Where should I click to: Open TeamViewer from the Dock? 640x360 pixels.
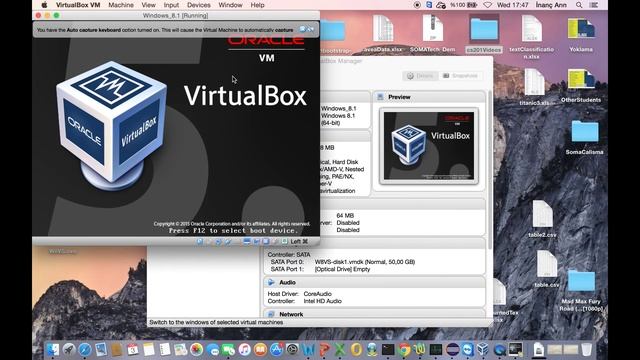click(x=468, y=349)
